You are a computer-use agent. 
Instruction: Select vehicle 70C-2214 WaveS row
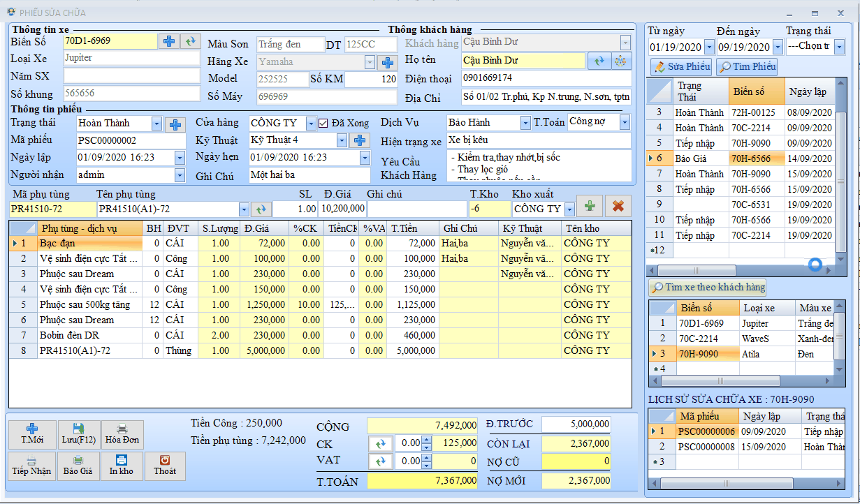coord(742,339)
